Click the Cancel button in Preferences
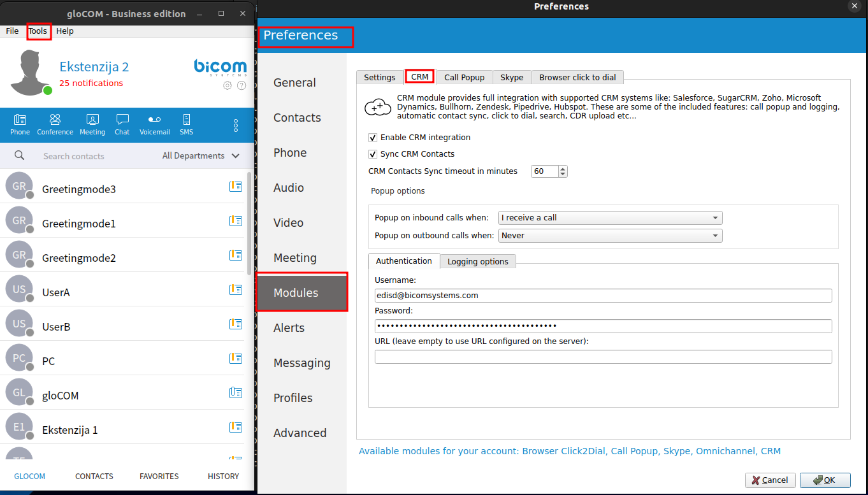This screenshot has width=868, height=495. (x=770, y=480)
